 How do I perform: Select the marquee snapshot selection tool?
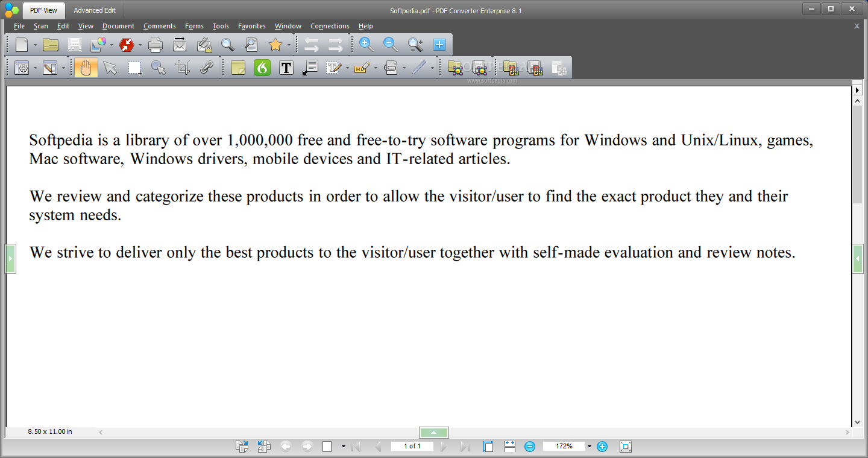coord(134,68)
